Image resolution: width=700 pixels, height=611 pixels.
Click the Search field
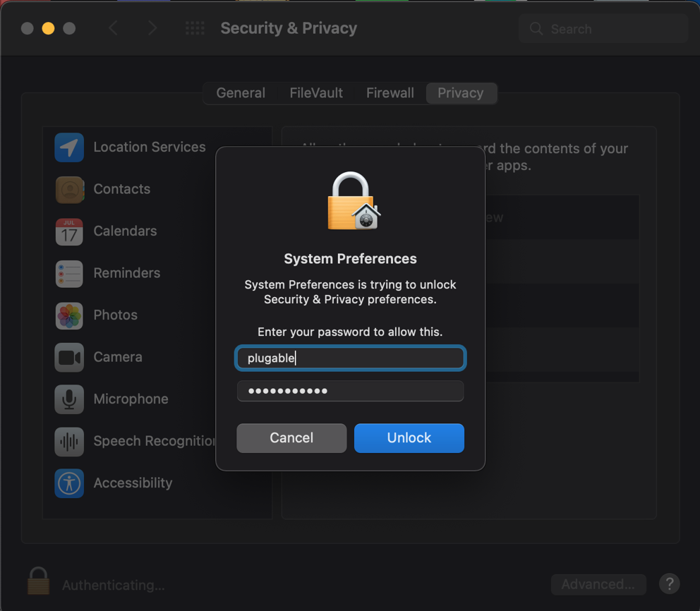(x=603, y=28)
